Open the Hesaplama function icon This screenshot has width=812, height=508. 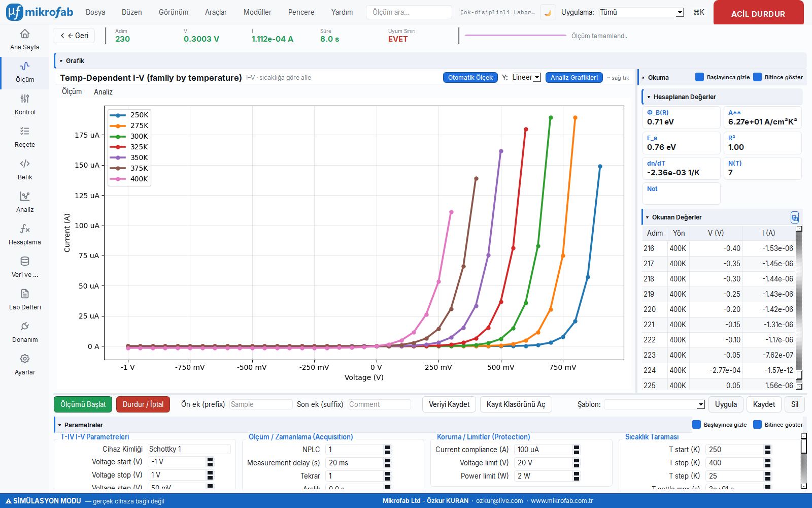tap(25, 229)
